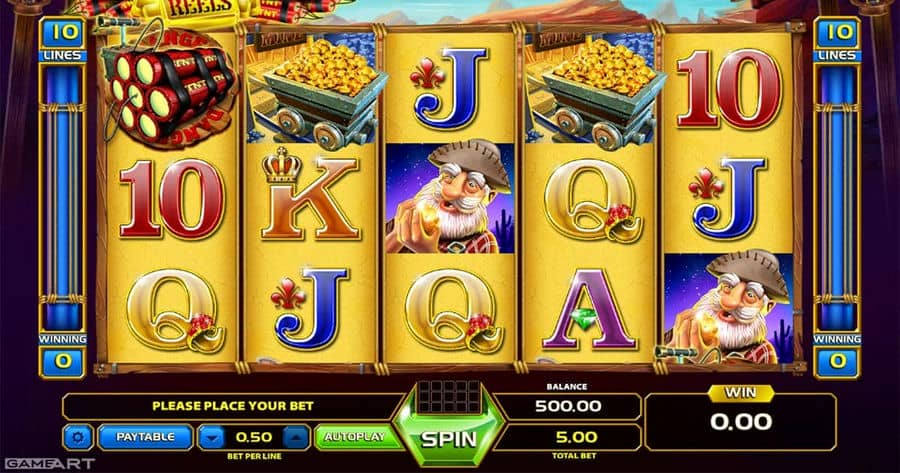
Task: Select the miner symbol on the fifth reel
Action: [728, 309]
